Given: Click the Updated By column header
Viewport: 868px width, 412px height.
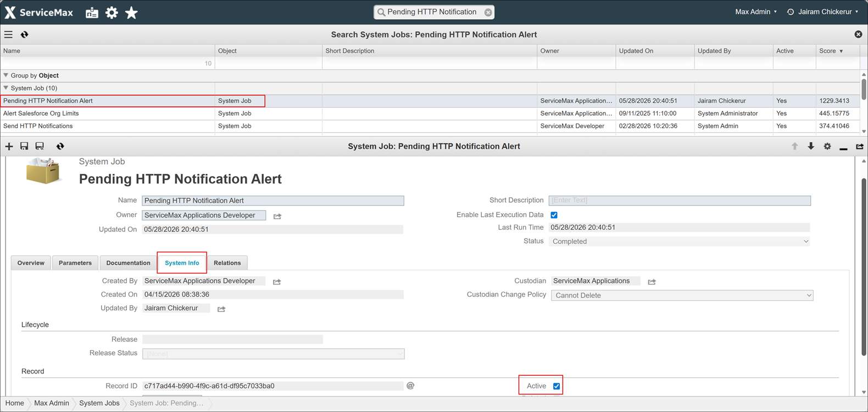Looking at the screenshot, I should coord(733,51).
